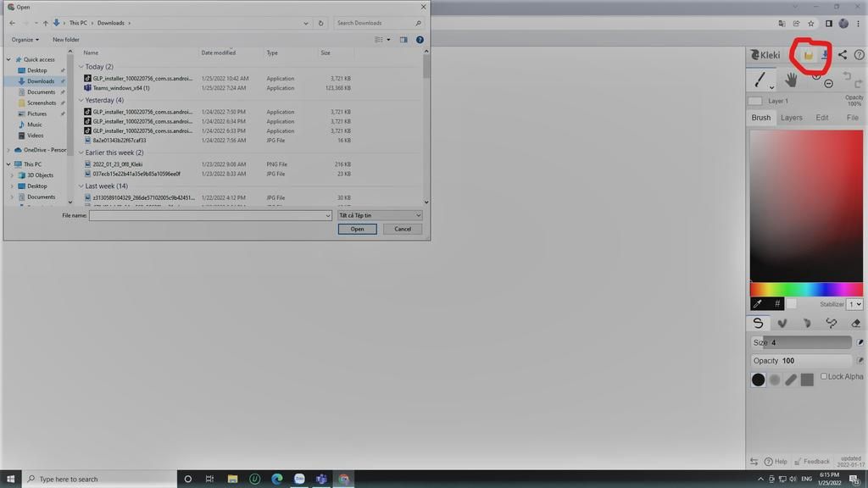Go back in the Open dialog
868x488 pixels.
click(12, 23)
